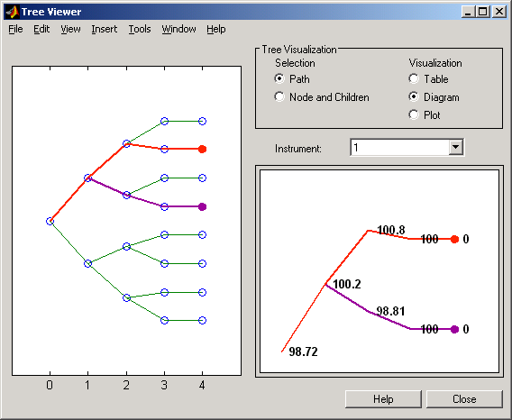Select the red filled end node
The image size is (512, 420).
(x=203, y=150)
